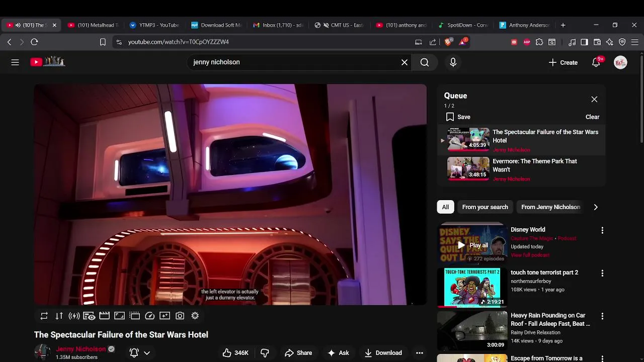Image resolution: width=644 pixels, height=362 pixels.
Task: Select the From Jenny Nicholson chip
Action: [550, 207]
